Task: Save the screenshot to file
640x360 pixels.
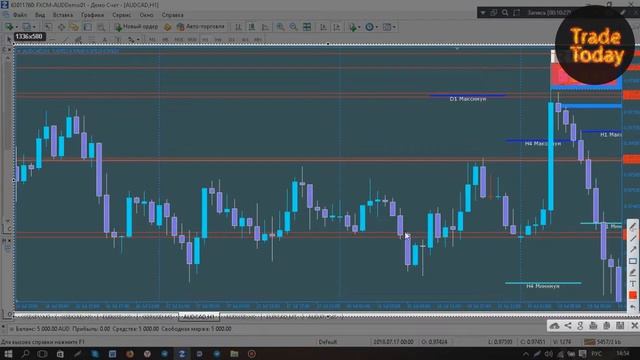Action: click(620, 326)
